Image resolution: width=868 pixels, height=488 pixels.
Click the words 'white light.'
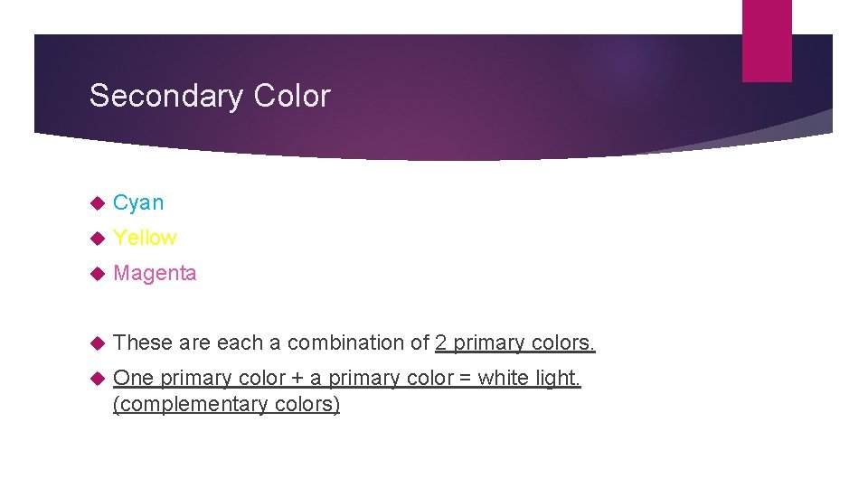point(529,378)
